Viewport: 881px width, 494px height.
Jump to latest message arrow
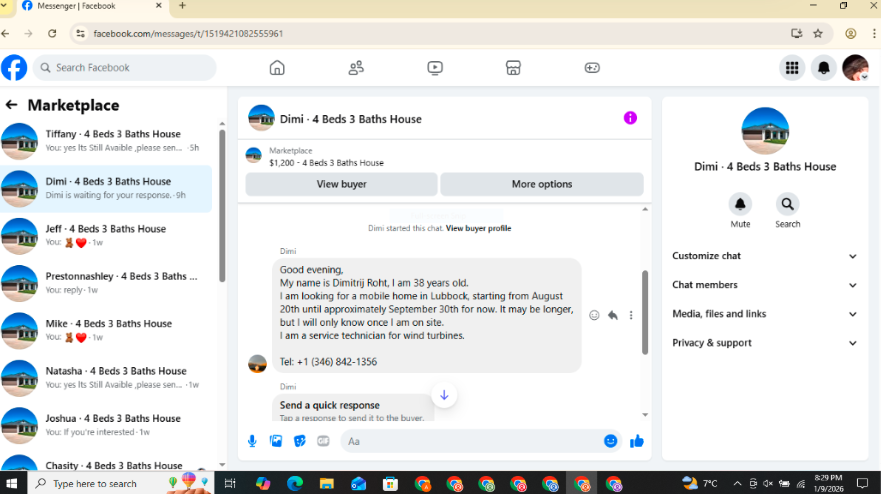[x=444, y=395]
